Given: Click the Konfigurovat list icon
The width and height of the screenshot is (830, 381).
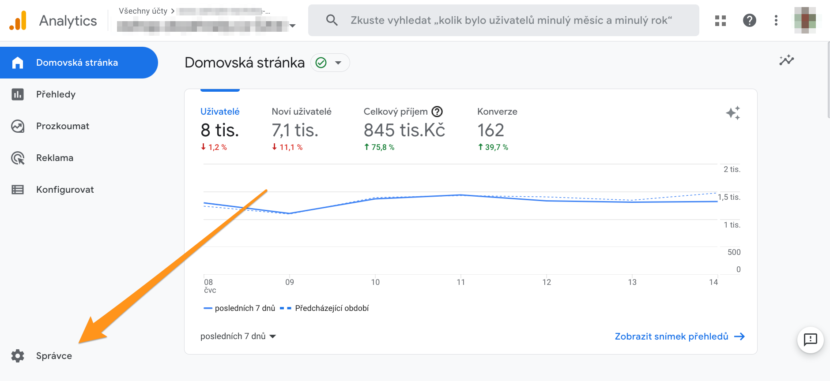Looking at the screenshot, I should pyautogui.click(x=18, y=189).
